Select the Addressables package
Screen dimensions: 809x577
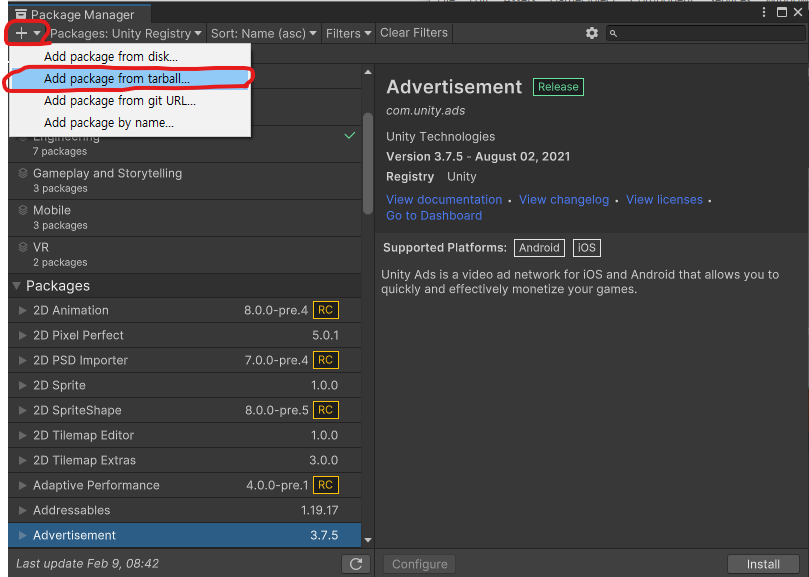[x=185, y=510]
